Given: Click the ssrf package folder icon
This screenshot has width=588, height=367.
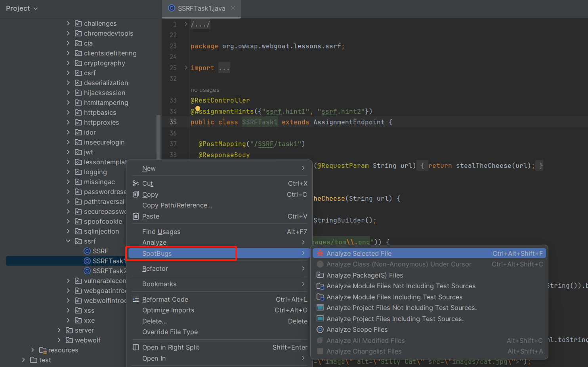Looking at the screenshot, I should coord(78,241).
